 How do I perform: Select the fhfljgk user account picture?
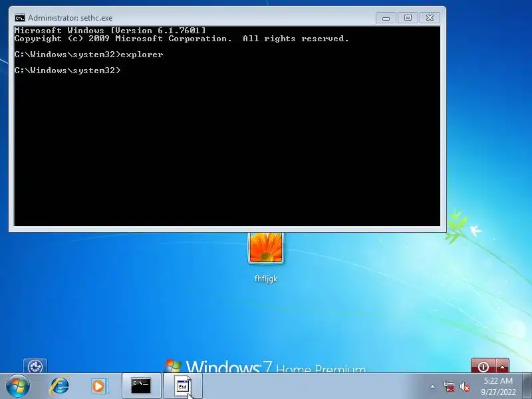click(x=266, y=247)
